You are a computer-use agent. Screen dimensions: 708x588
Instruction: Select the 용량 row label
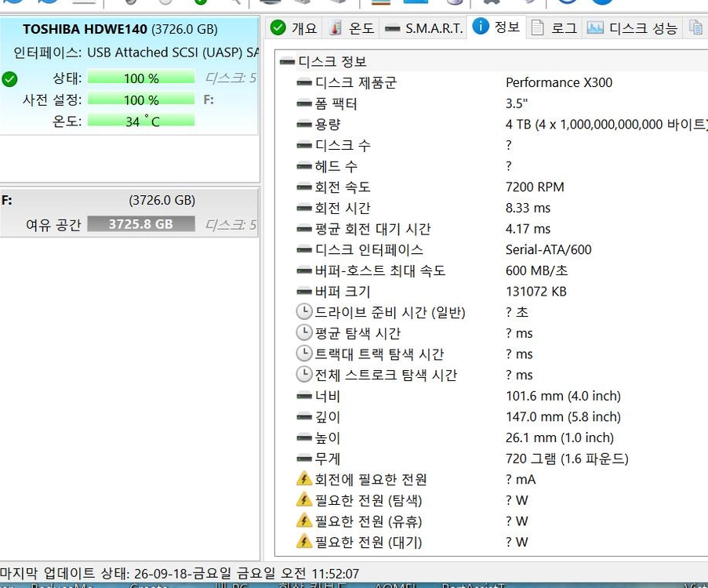coord(328,124)
